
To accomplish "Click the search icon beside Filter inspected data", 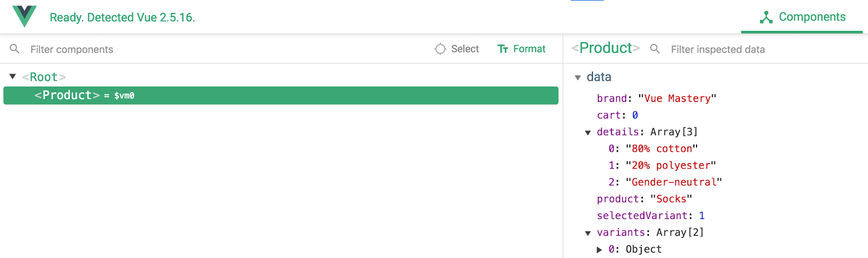I will pyautogui.click(x=655, y=49).
